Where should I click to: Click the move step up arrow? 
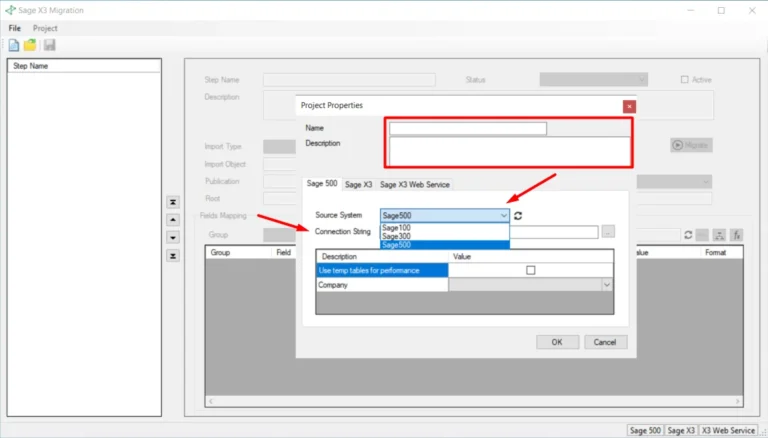click(x=173, y=219)
